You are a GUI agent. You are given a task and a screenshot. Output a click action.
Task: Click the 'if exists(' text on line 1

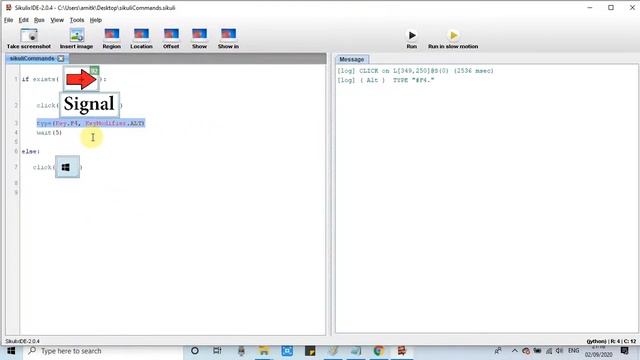(x=40, y=79)
